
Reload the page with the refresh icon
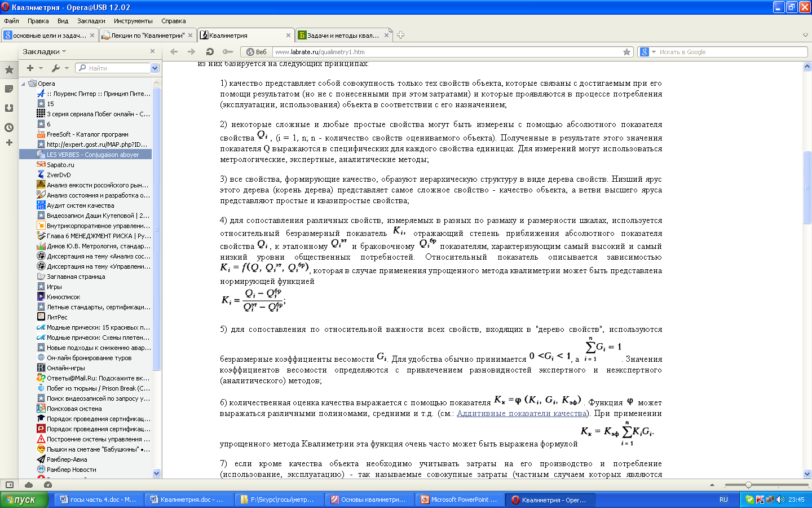[210, 51]
